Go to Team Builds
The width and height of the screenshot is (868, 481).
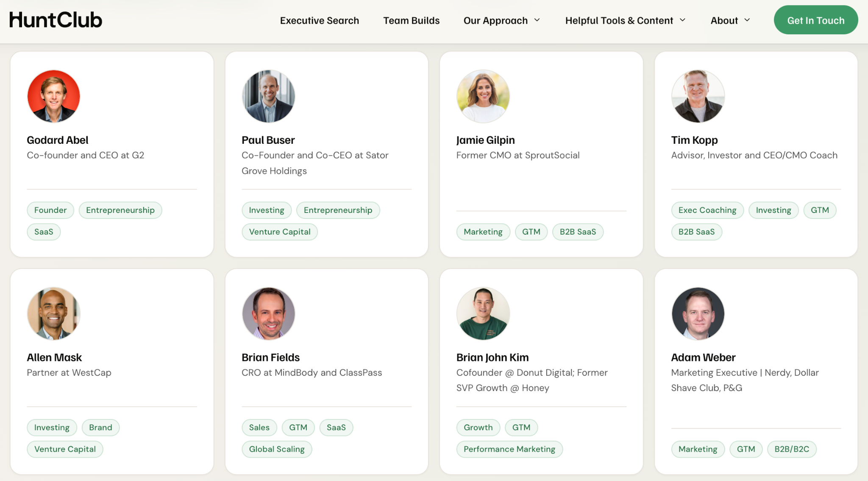pyautogui.click(x=411, y=20)
